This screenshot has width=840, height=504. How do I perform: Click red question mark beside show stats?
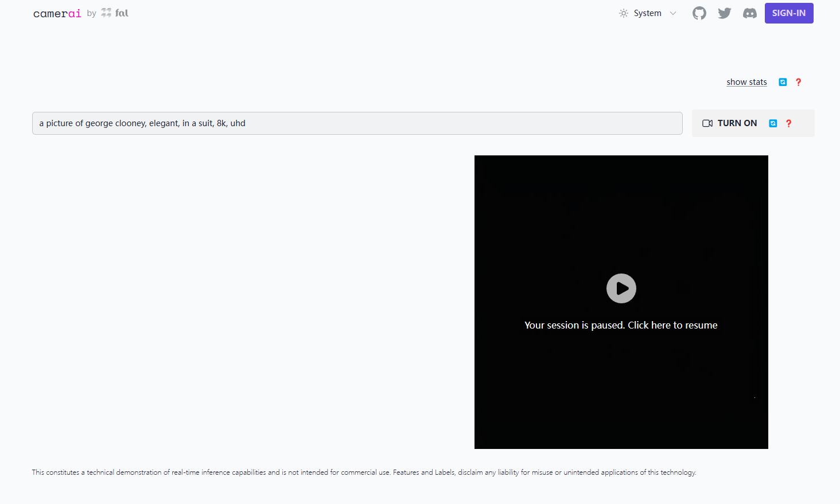tap(798, 82)
